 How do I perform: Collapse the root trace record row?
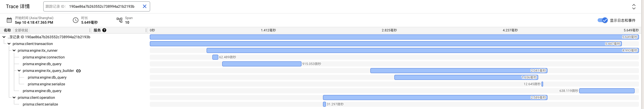[4, 37]
